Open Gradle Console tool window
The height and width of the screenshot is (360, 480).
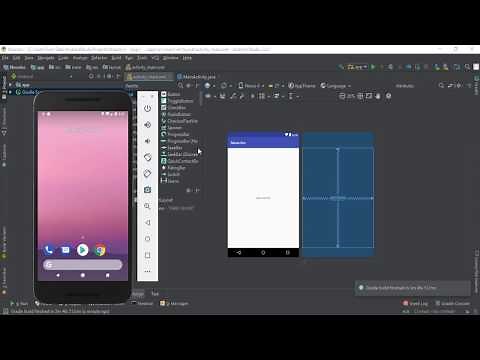(x=452, y=303)
